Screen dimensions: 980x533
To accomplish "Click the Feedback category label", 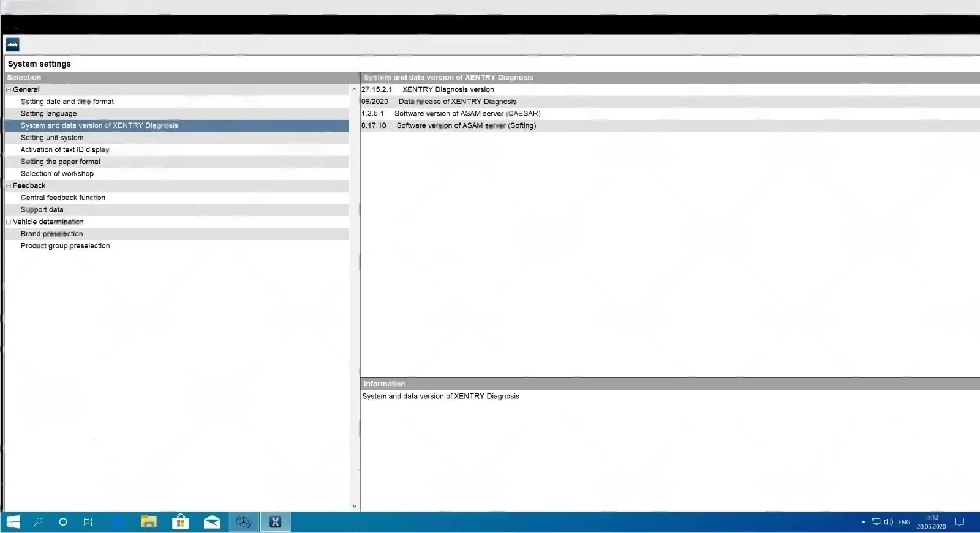I will 29,186.
